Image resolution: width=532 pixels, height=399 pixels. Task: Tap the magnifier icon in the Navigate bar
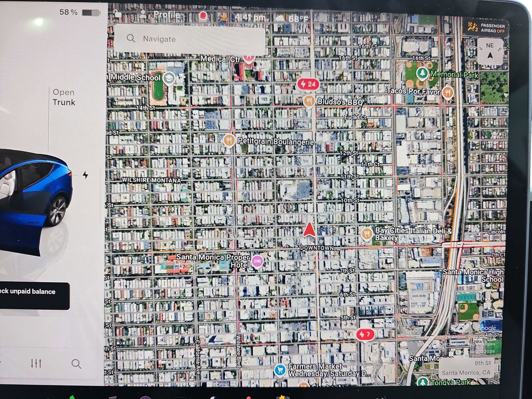coord(131,39)
